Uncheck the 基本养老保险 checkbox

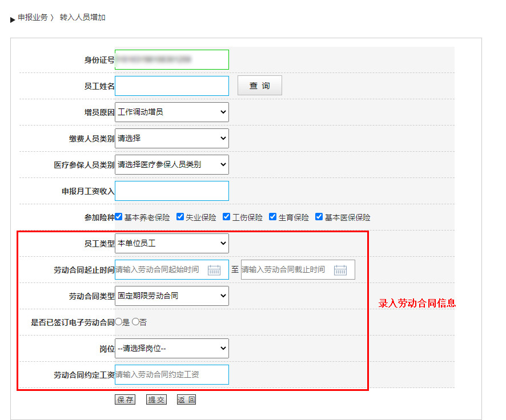(x=119, y=217)
